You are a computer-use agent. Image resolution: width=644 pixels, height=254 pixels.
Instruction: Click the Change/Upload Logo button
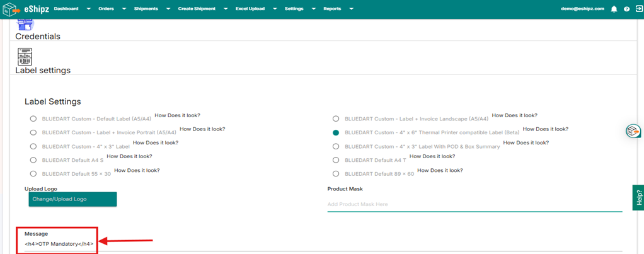[x=72, y=199]
